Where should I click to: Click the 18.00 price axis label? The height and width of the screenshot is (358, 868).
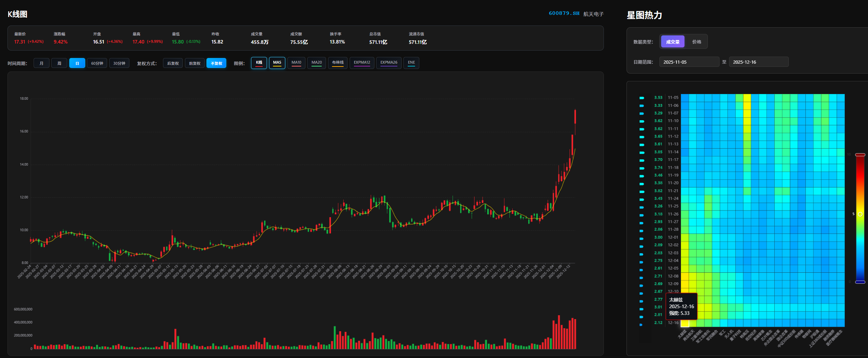pos(24,99)
